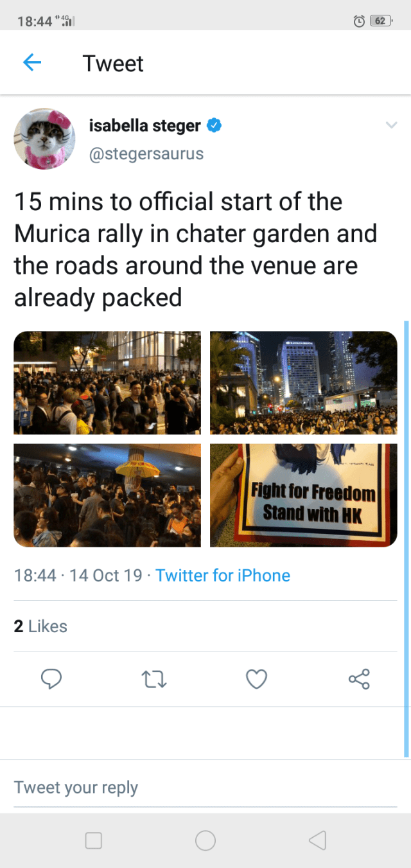Image resolution: width=411 pixels, height=868 pixels.
Task: Tap the share icon
Action: click(x=359, y=678)
